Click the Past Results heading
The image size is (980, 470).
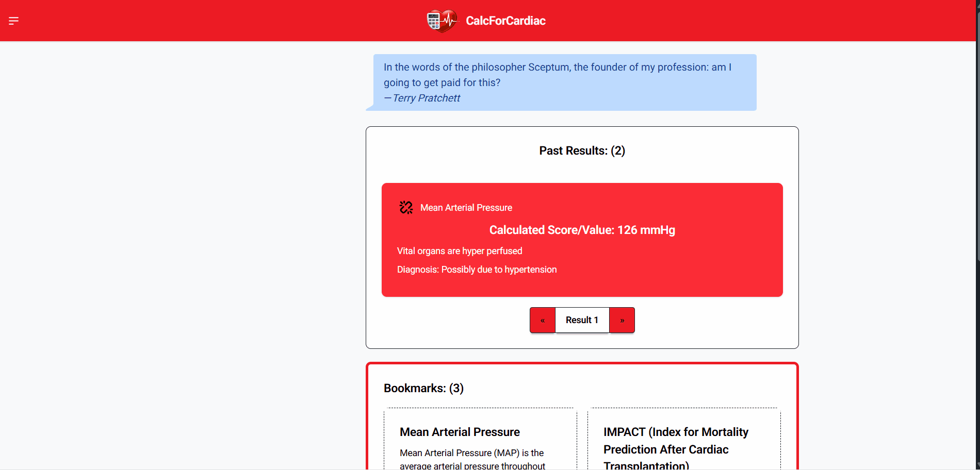point(582,150)
